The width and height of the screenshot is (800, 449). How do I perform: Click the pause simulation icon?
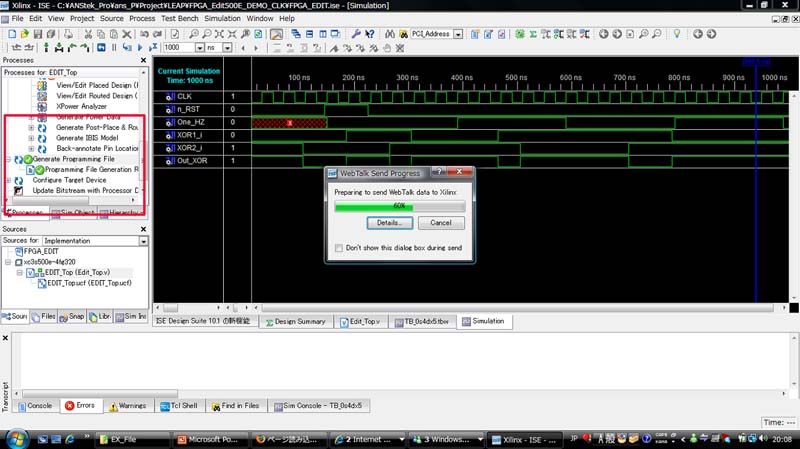(114, 47)
